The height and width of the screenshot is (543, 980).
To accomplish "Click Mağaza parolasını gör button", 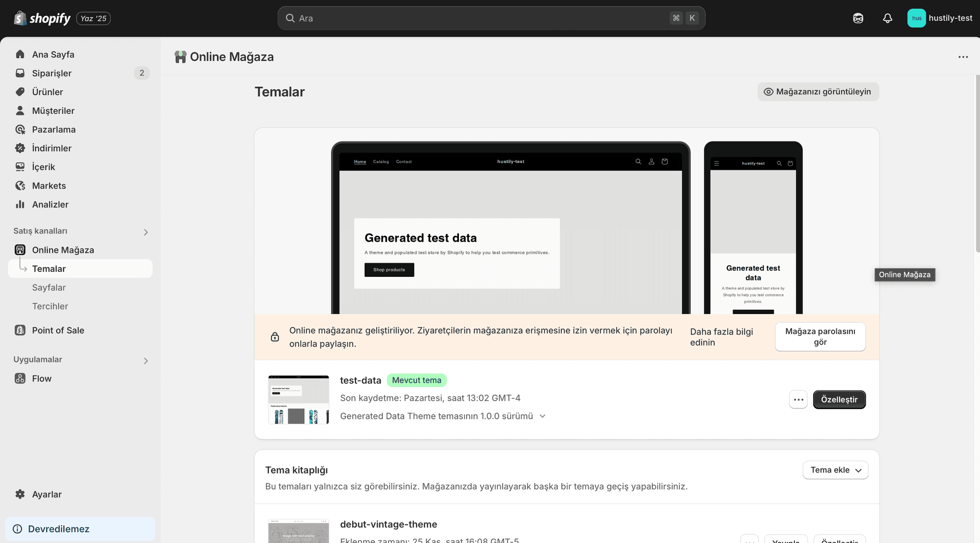I will point(820,337).
